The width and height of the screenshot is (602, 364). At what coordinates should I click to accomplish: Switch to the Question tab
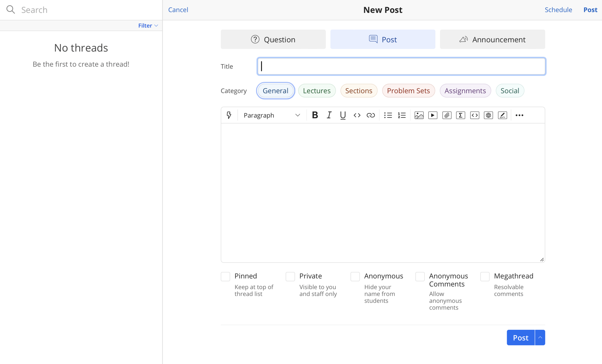(x=273, y=39)
